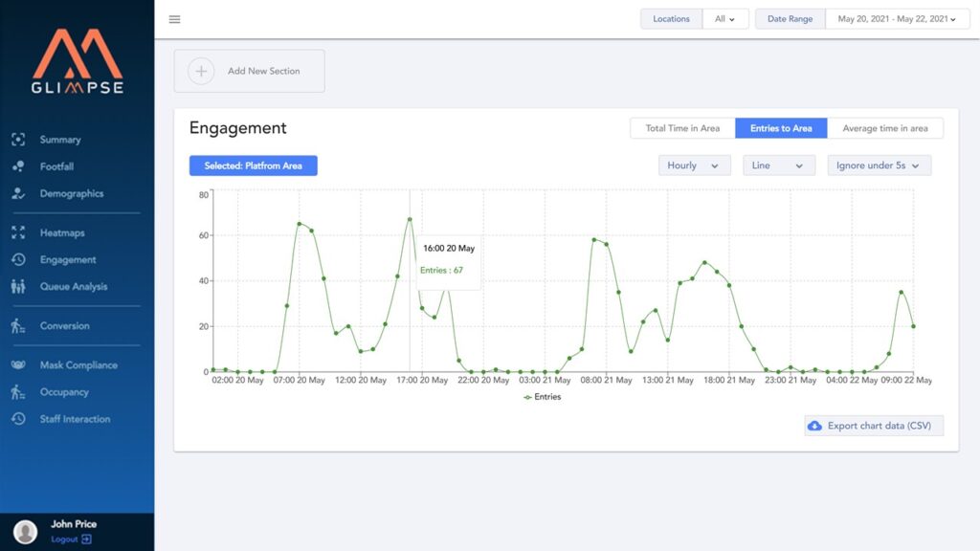980x551 pixels.
Task: Click the hamburger menu icon
Action: pyautogui.click(x=174, y=19)
